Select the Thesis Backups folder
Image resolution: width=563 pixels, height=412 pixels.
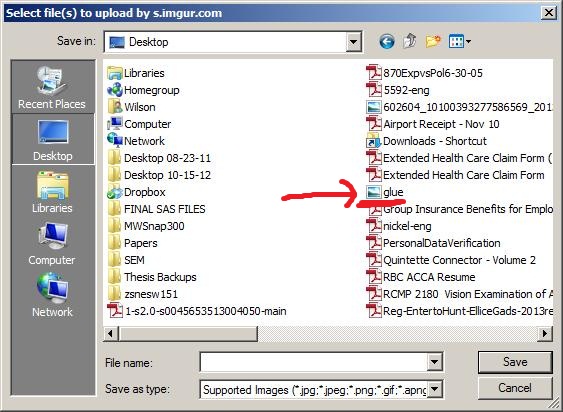point(152,277)
